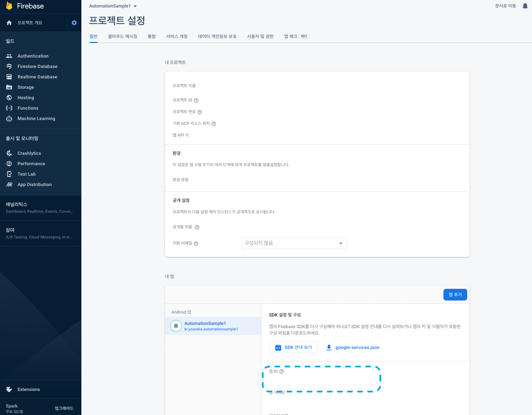Click the 문서로 이동 link
The image size is (532, 415).
tap(505, 6)
